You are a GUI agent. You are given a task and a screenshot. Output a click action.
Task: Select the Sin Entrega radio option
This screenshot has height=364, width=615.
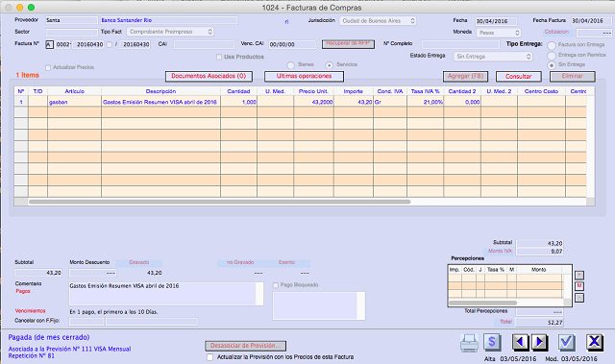(x=552, y=65)
